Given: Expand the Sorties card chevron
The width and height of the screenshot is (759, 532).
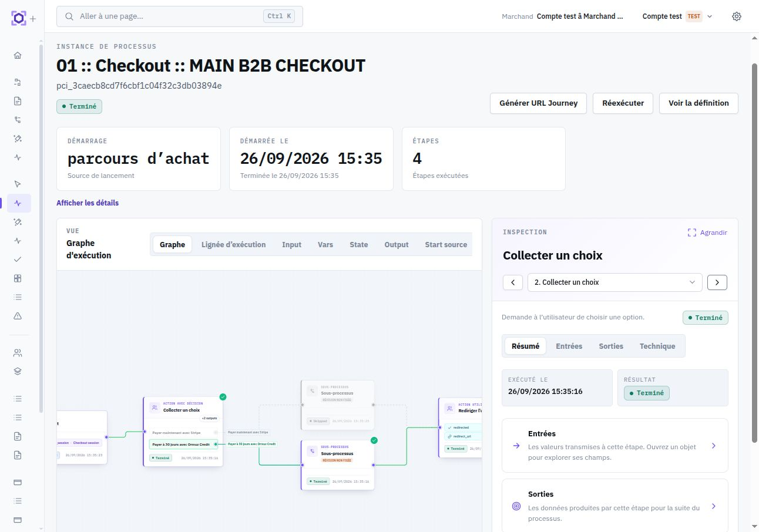Looking at the screenshot, I should click(714, 506).
